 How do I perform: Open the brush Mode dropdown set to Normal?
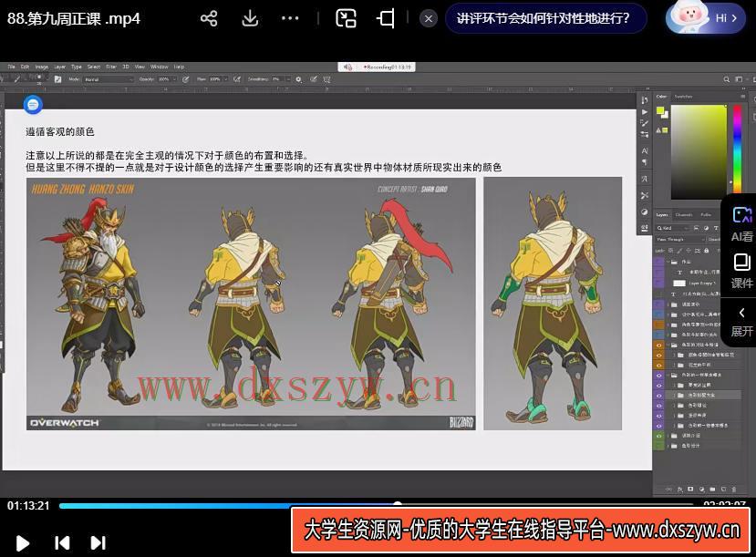109,79
